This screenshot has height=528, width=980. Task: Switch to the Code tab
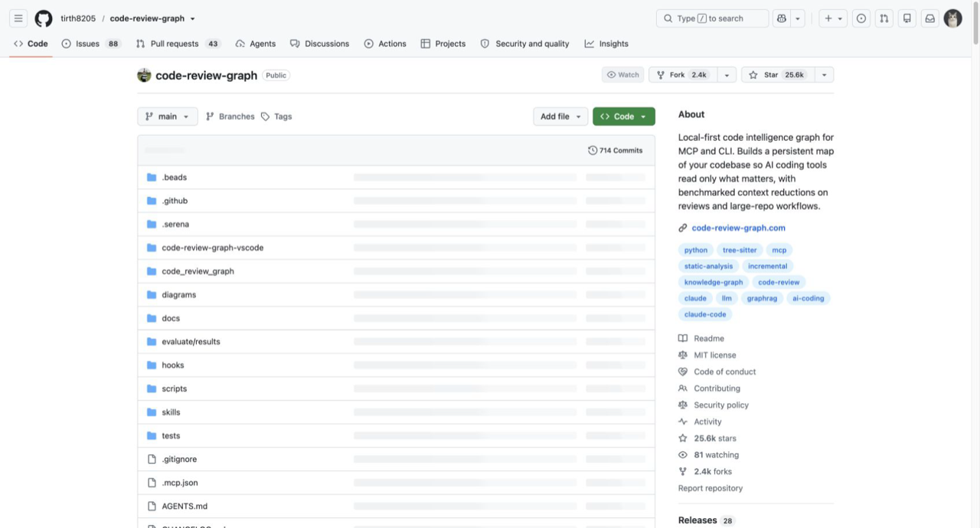(31, 44)
